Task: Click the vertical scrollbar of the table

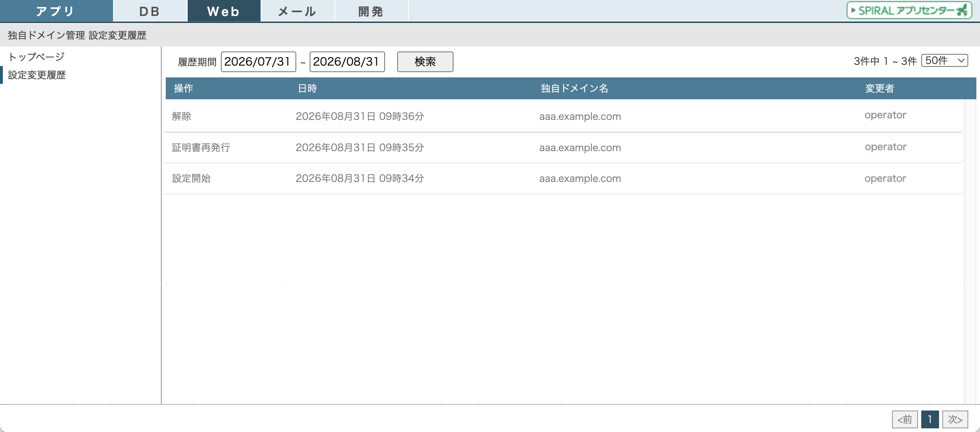Action: click(970, 251)
